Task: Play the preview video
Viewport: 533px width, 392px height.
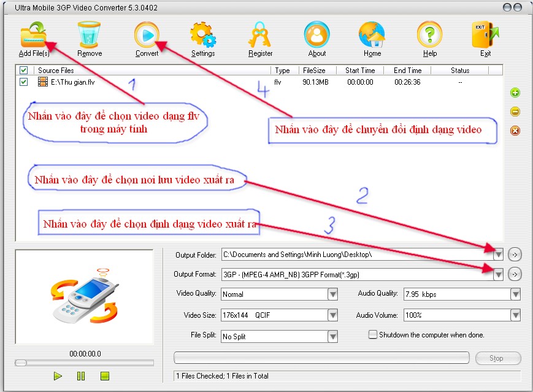Action: pos(58,376)
